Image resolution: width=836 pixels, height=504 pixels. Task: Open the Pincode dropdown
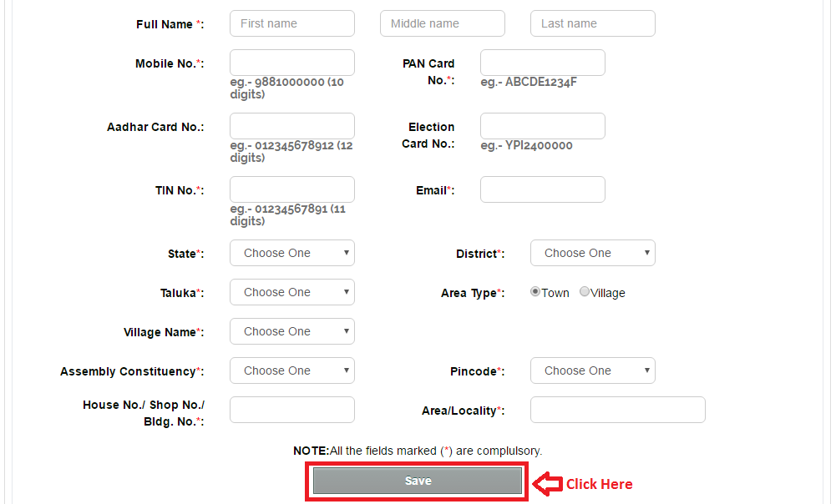click(592, 370)
